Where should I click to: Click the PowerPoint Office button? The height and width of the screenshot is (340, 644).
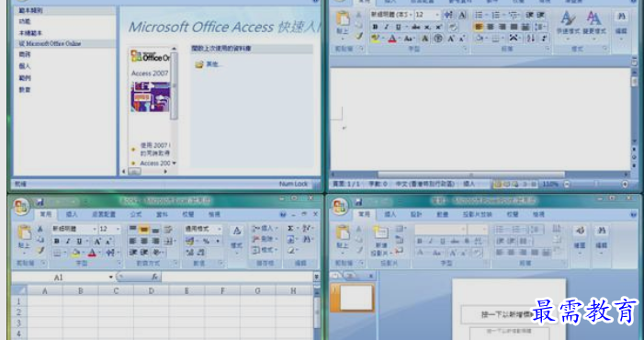pyautogui.click(x=340, y=207)
